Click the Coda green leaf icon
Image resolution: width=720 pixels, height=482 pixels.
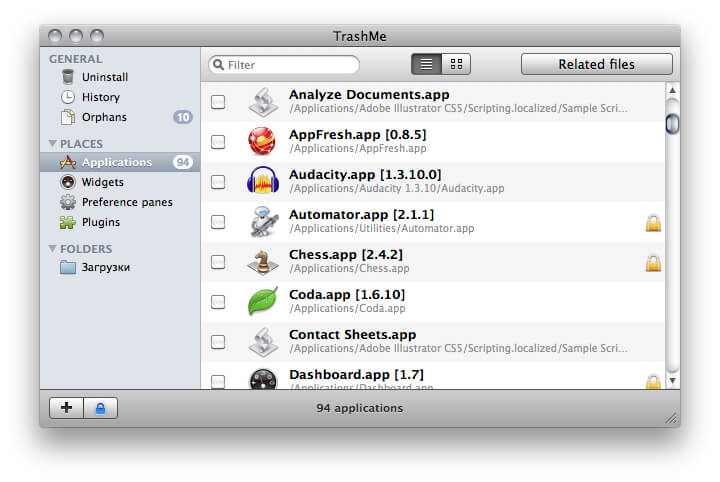pos(263,301)
